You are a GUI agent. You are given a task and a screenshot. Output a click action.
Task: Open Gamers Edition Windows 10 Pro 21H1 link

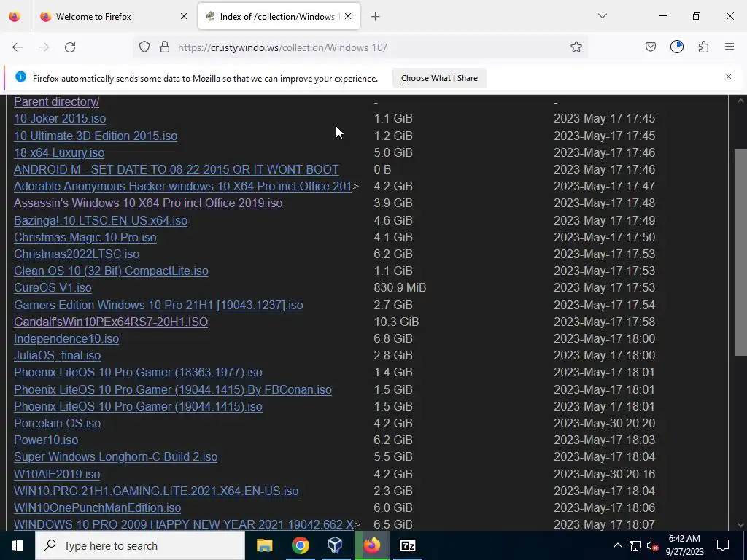coord(158,305)
